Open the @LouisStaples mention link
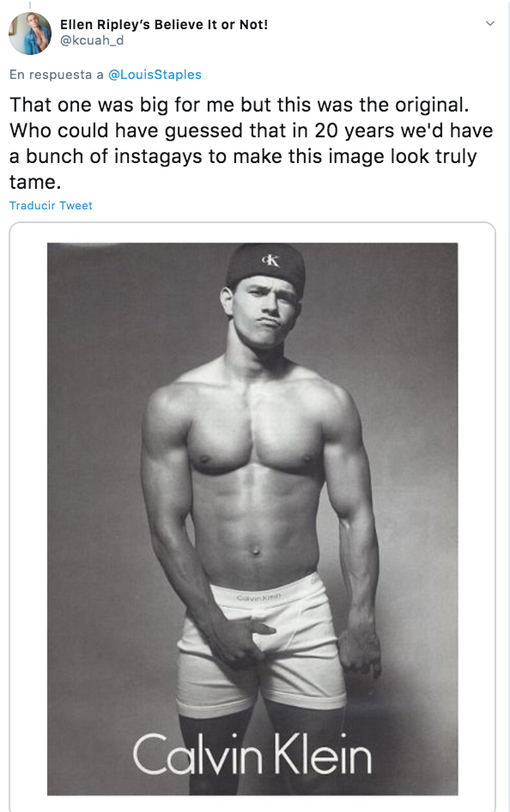 tap(155, 75)
